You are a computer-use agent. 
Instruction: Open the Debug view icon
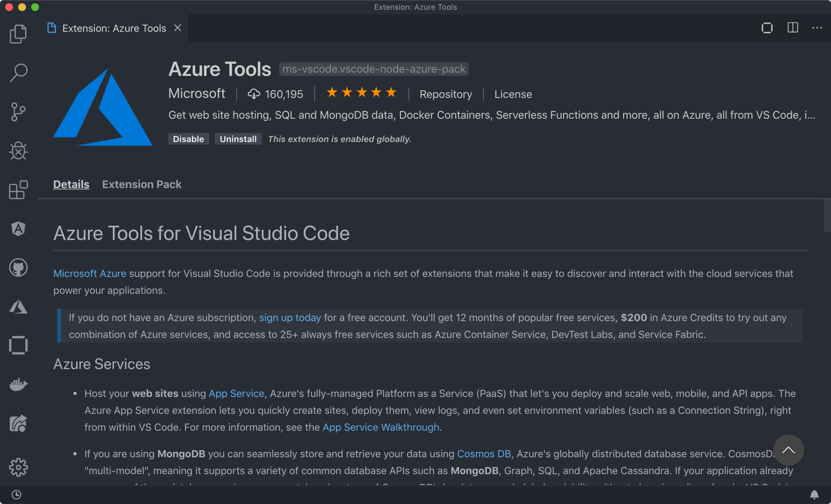point(18,151)
